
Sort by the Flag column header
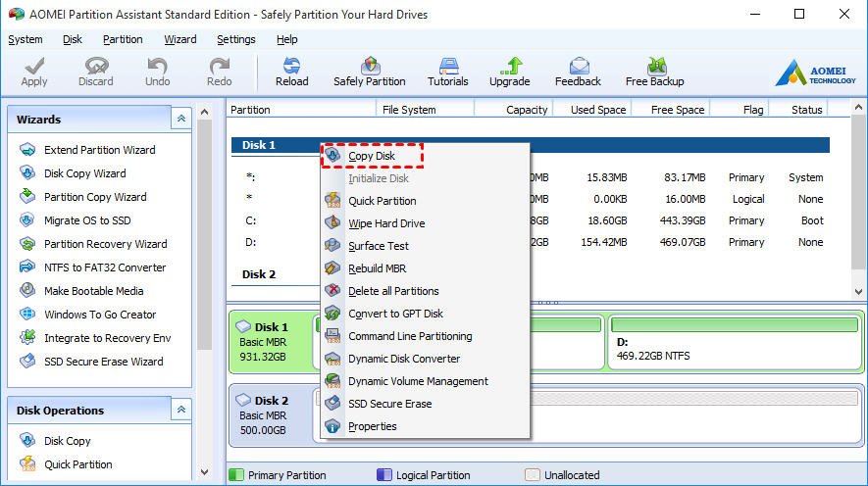pos(740,110)
